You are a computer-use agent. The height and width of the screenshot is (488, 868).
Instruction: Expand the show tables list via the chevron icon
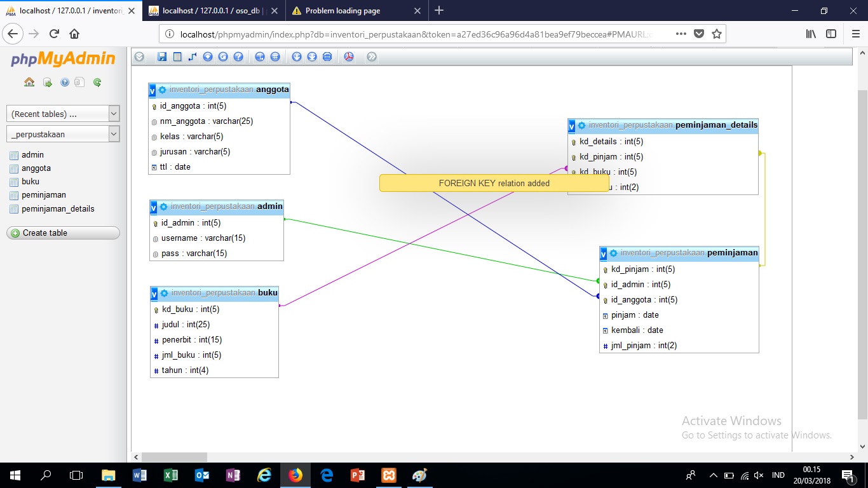pos(139,57)
